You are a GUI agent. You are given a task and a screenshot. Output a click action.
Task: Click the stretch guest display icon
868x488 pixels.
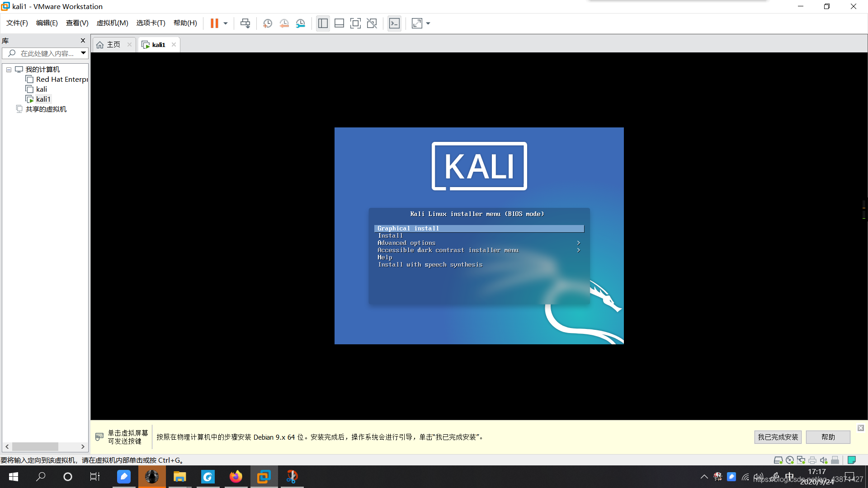coord(417,23)
